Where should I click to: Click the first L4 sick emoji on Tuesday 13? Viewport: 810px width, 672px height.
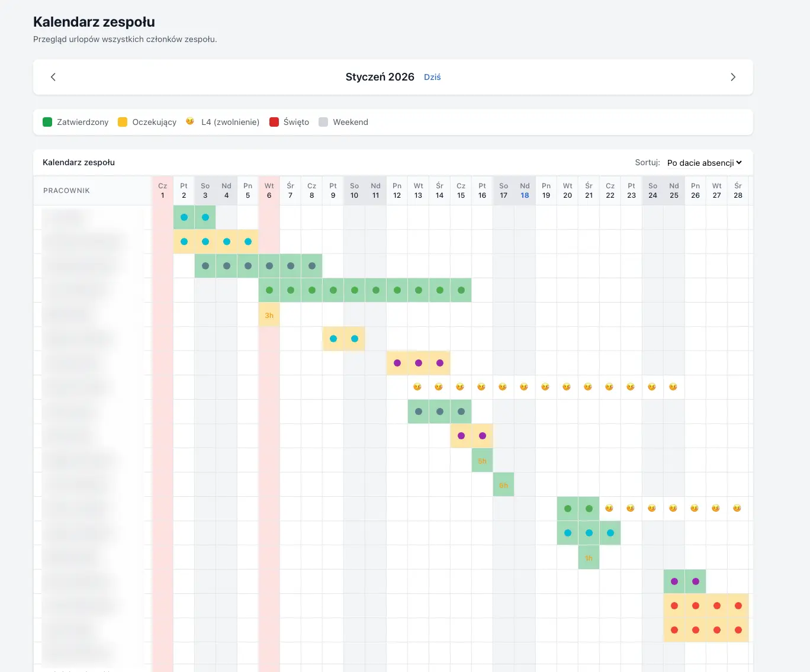pos(417,387)
